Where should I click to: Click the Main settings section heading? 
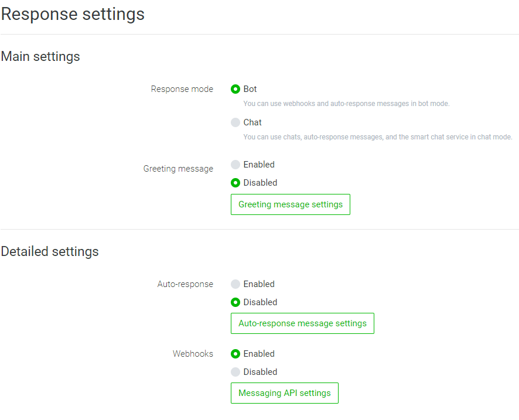[40, 57]
